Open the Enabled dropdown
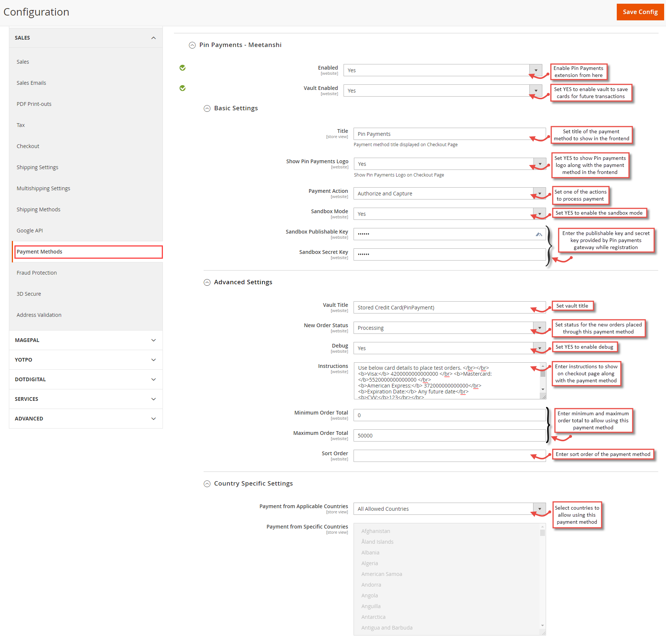Image resolution: width=666 pixels, height=644 pixels. 443,70
